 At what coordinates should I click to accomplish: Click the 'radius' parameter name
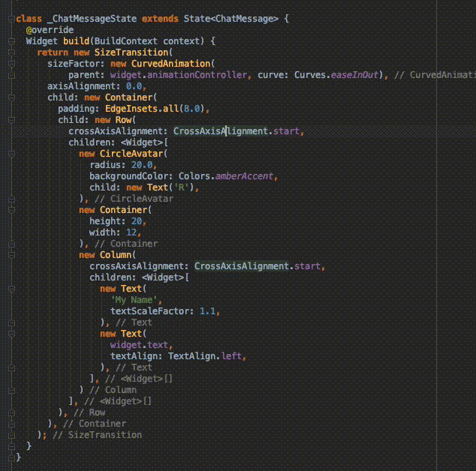tap(105, 165)
